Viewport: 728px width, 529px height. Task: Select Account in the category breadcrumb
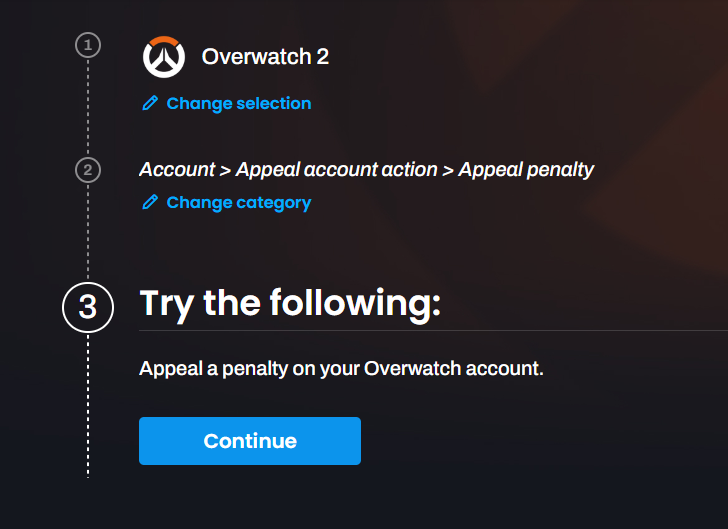pos(177,170)
